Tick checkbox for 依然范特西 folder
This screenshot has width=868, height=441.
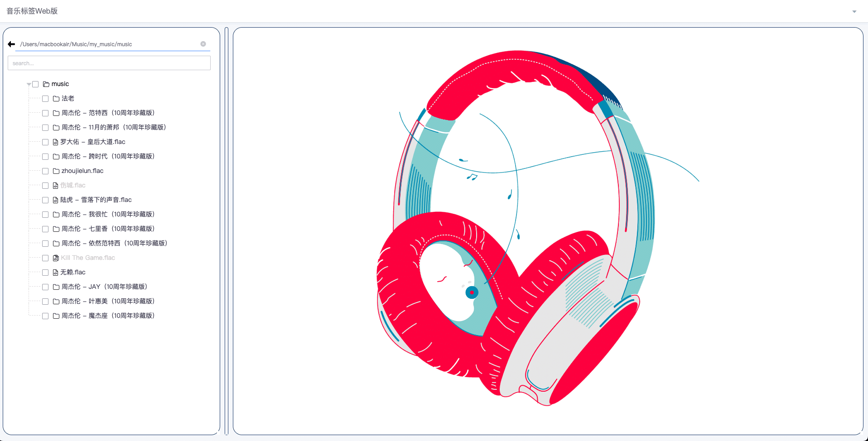45,244
